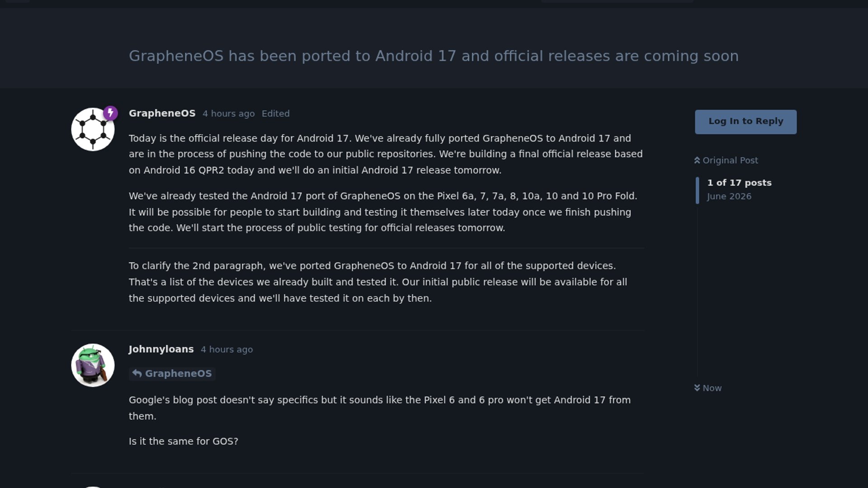Click Johnnyloans post 4 hours ago timestamp

(x=226, y=349)
